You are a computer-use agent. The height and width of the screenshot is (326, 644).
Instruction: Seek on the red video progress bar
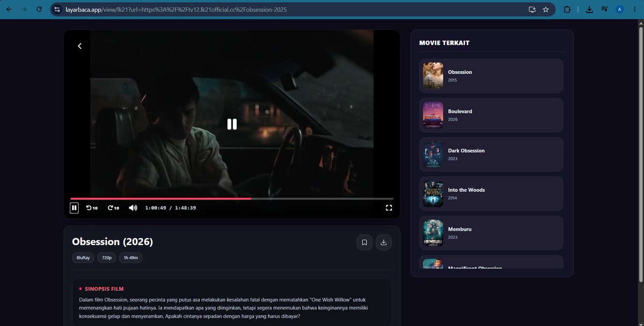click(x=232, y=198)
